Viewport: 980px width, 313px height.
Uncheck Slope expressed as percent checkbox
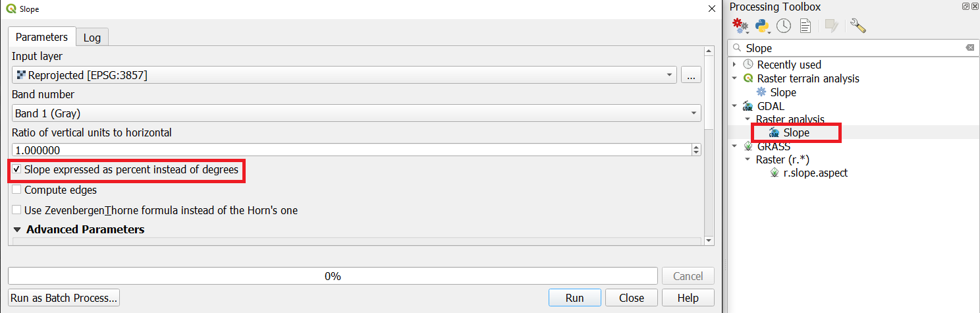click(16, 169)
